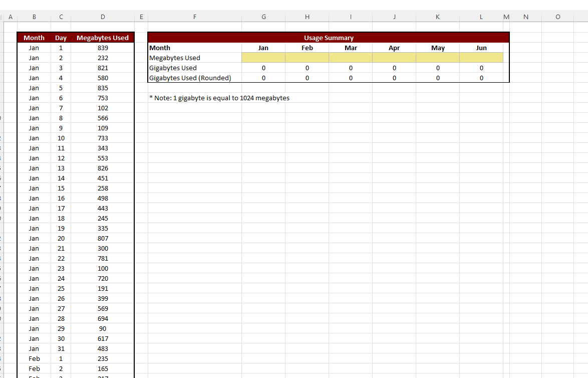Select the Apr column heading in summary
The height and width of the screenshot is (378, 588).
tap(394, 48)
